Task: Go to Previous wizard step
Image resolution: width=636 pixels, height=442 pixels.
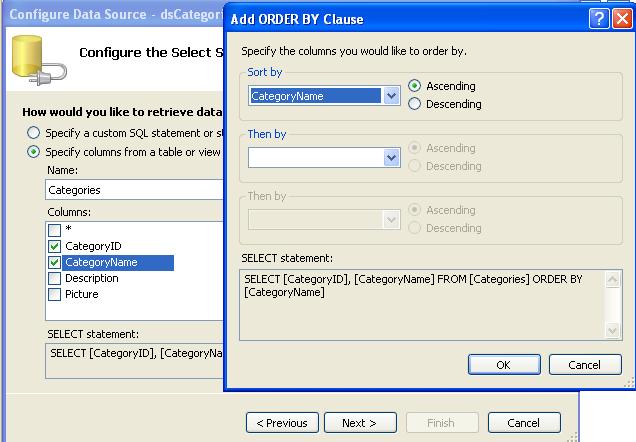Action: click(283, 423)
